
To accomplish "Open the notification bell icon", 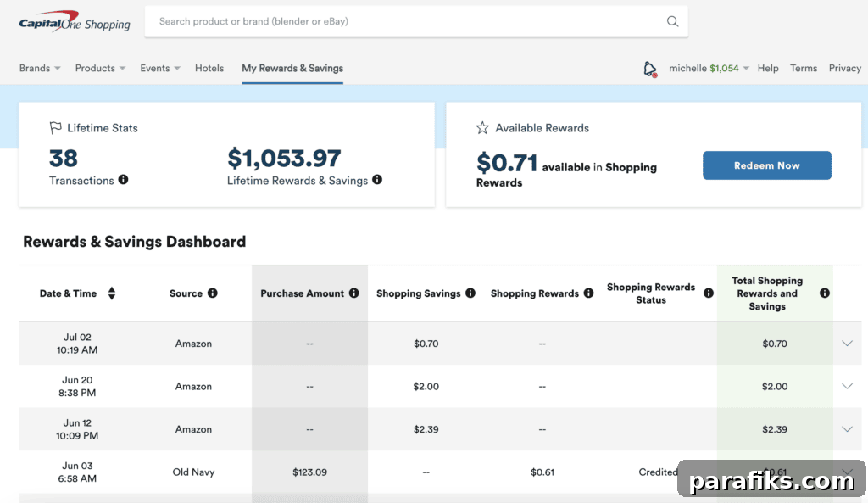I will tap(650, 69).
